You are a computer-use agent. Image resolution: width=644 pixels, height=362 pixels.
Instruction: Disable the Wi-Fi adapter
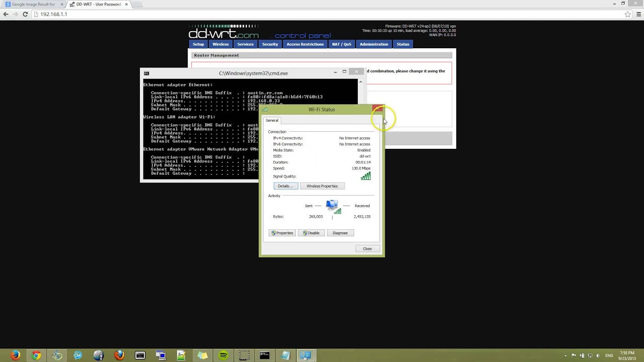(311, 233)
